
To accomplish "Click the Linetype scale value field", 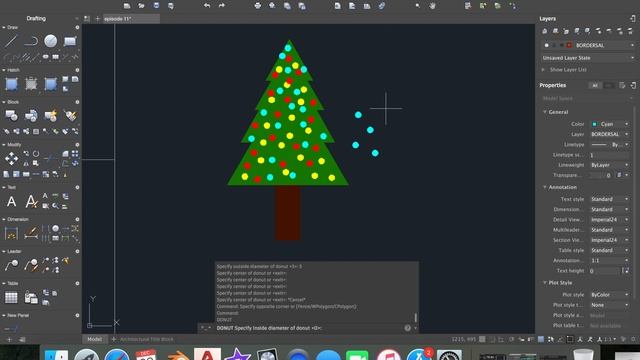I will (x=610, y=155).
